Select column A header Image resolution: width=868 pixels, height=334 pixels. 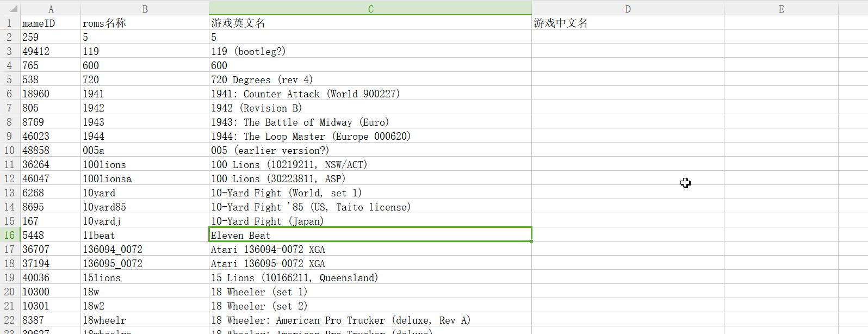tap(51, 9)
